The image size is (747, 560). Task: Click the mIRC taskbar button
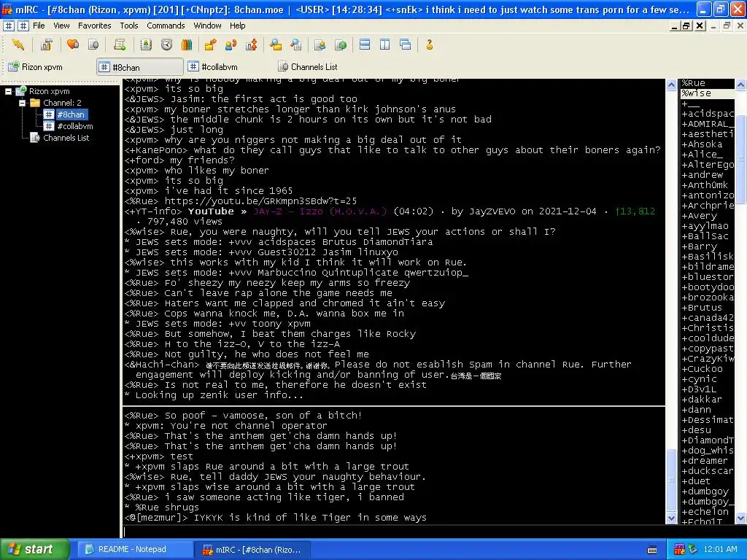[x=252, y=550]
